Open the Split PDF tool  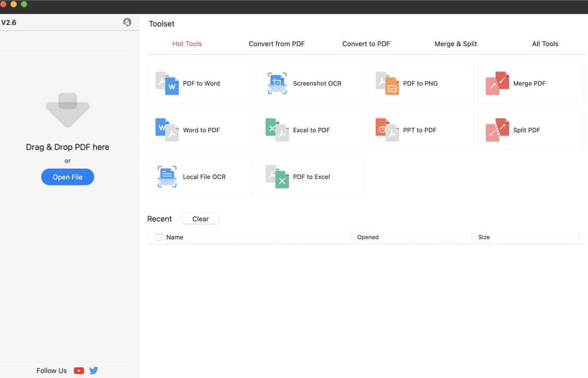click(x=529, y=130)
